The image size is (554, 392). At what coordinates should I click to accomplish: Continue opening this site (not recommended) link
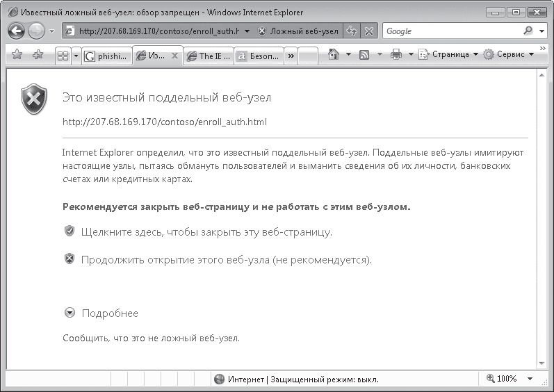click(x=227, y=260)
